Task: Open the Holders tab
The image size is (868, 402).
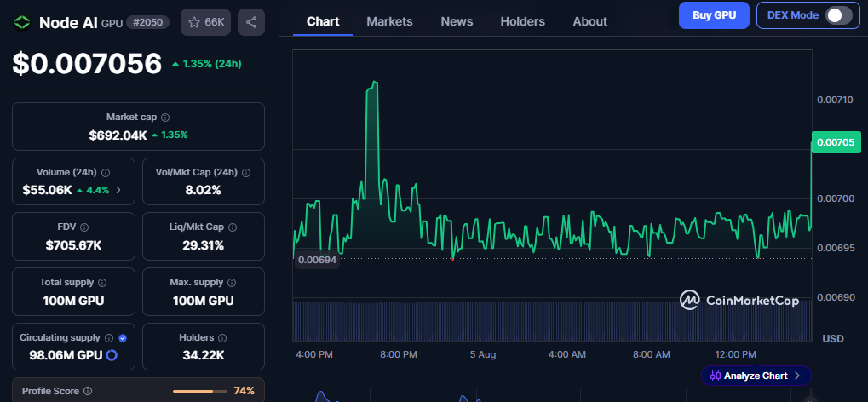Action: tap(522, 21)
